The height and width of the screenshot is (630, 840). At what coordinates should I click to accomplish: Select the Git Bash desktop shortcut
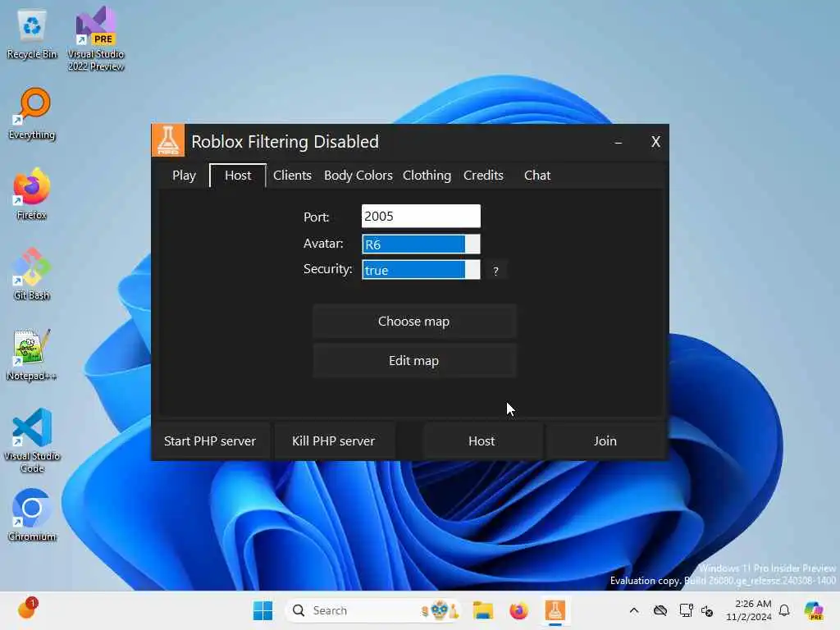pyautogui.click(x=32, y=274)
